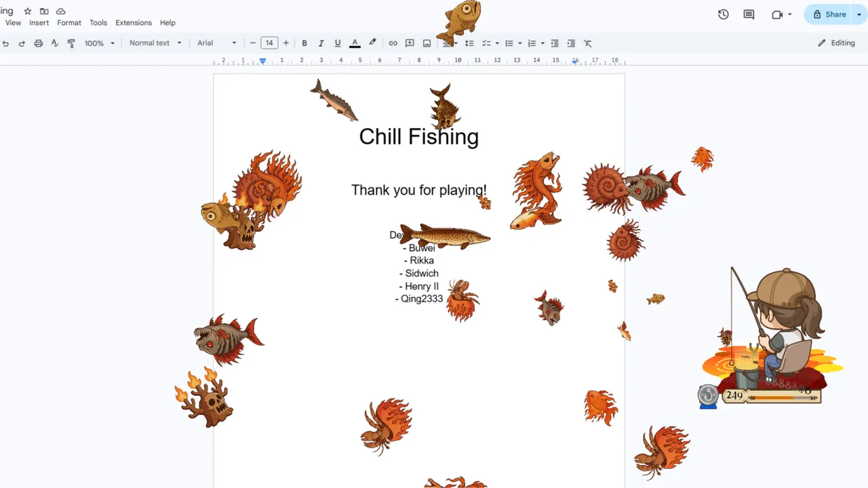Star this document
The image size is (868, 488).
(28, 12)
